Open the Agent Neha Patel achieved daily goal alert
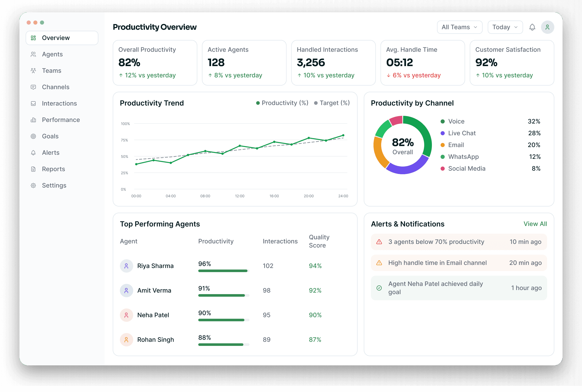 click(459, 288)
